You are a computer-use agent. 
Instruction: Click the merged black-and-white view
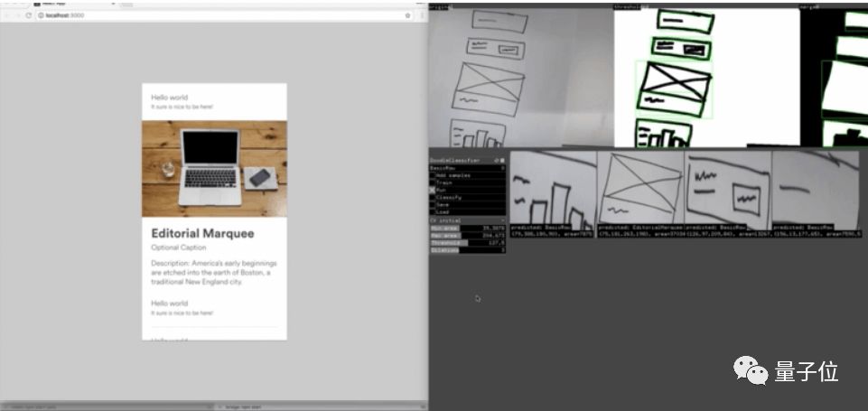(835, 78)
